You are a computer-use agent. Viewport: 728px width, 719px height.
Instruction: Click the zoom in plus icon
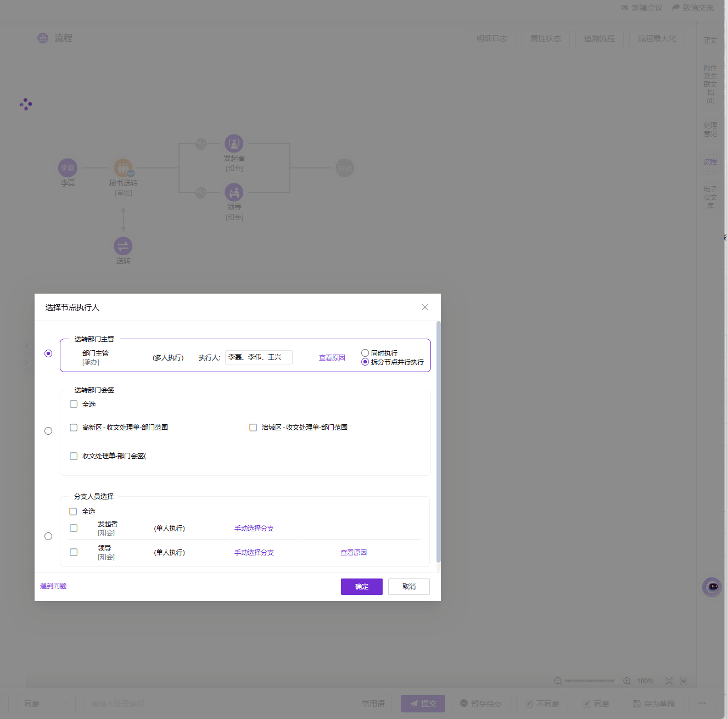(627, 681)
